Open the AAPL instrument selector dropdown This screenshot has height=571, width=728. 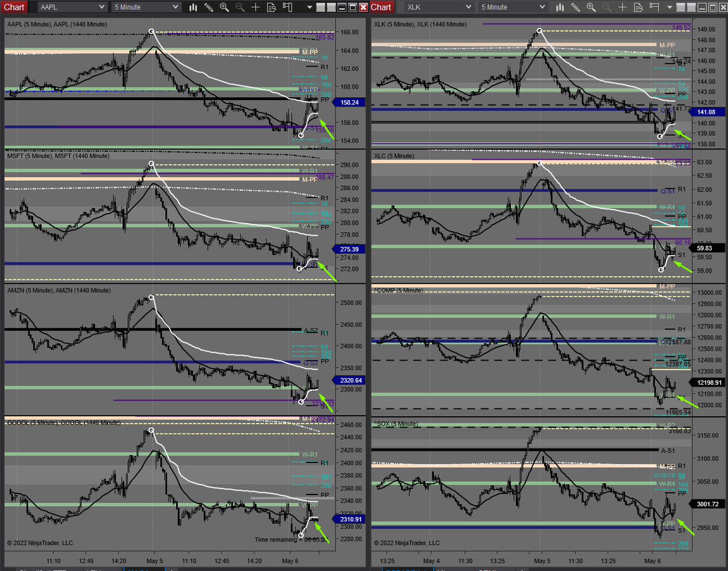click(72, 7)
